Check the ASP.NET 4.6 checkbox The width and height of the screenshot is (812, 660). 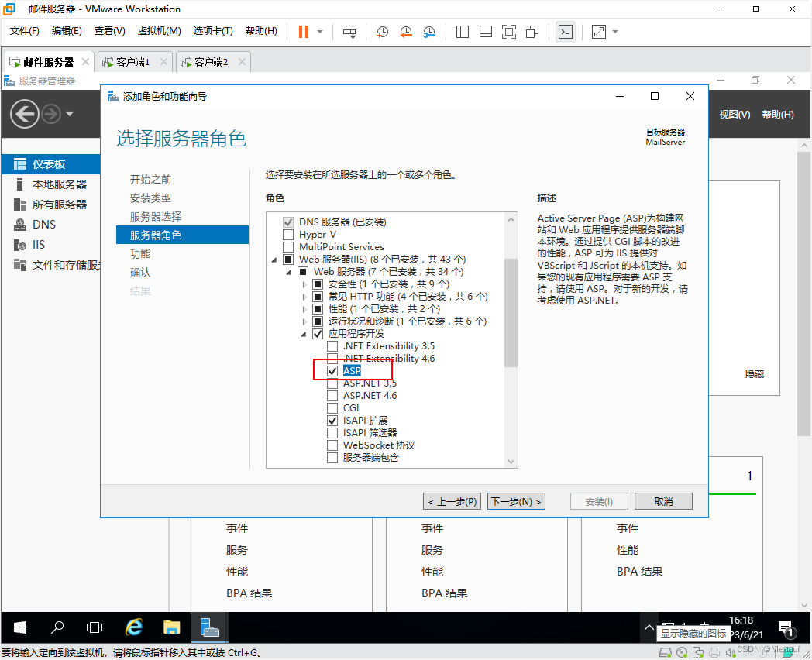pos(332,396)
